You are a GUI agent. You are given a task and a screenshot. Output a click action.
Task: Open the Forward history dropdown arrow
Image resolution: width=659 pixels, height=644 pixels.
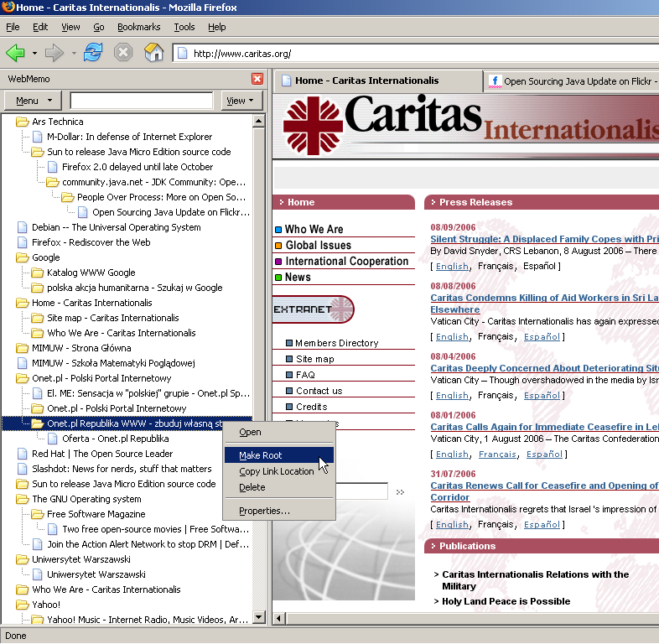(74, 54)
